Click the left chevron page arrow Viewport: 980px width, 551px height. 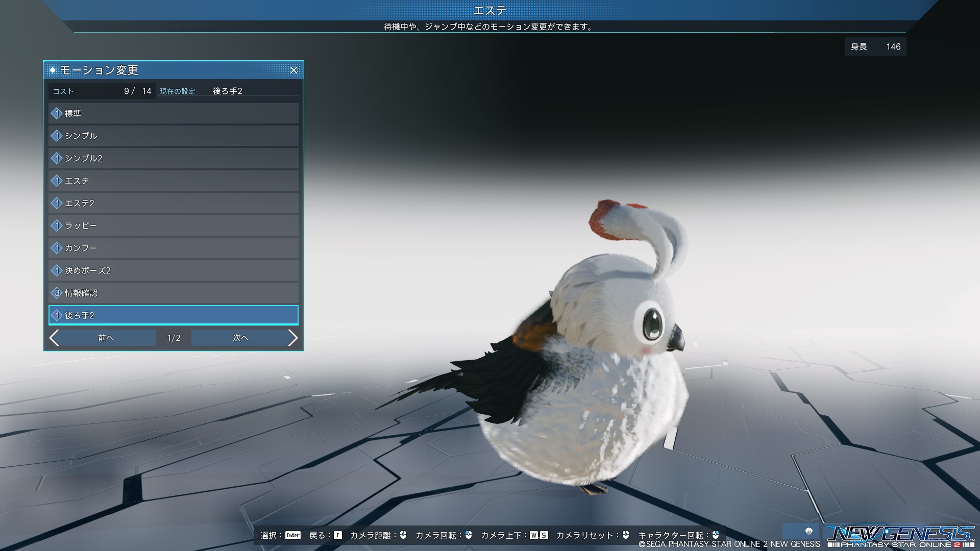(55, 338)
